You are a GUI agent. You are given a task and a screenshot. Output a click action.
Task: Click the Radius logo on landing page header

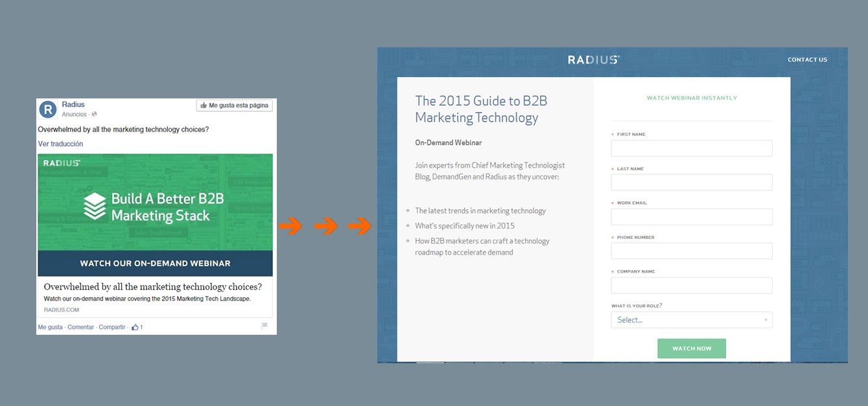(594, 60)
